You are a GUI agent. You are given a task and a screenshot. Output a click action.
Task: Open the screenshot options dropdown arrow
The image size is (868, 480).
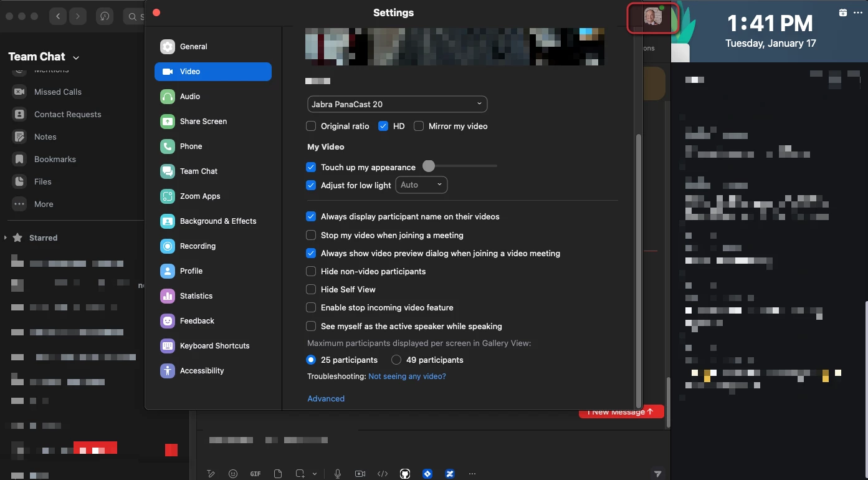pyautogui.click(x=315, y=474)
